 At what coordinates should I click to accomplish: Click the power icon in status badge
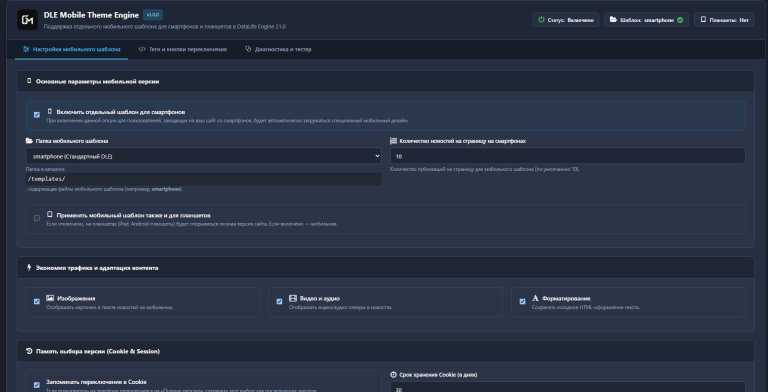[x=541, y=20]
